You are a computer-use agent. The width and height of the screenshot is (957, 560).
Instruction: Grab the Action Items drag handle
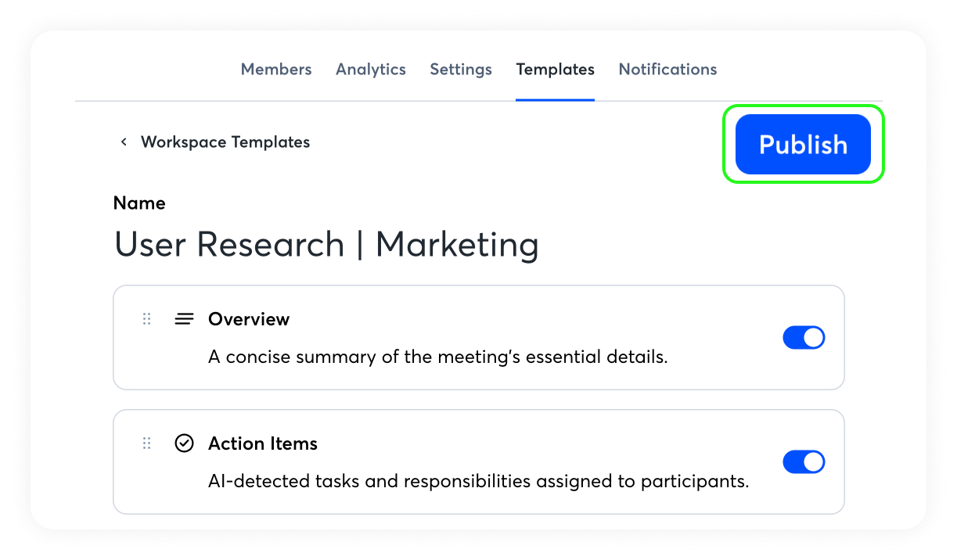(x=146, y=443)
